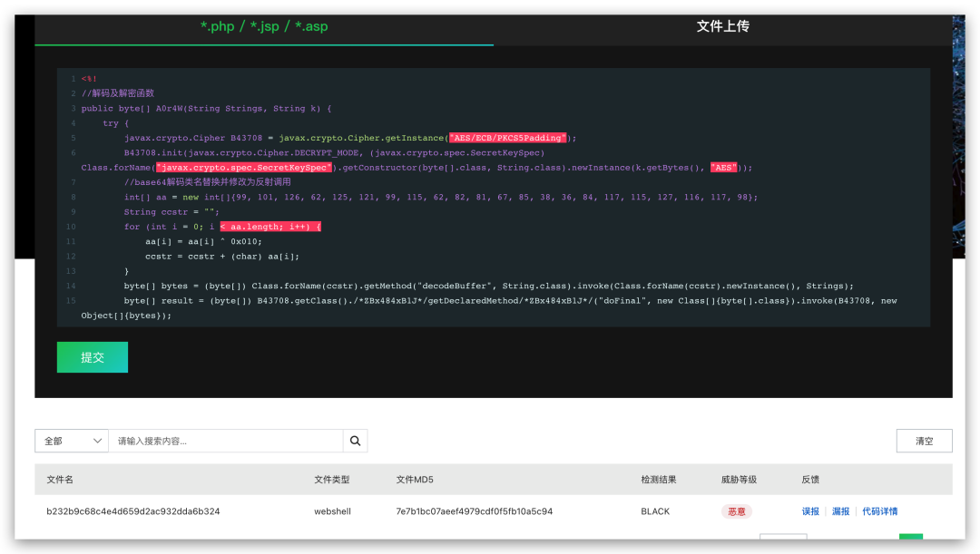Screen dimensions: 980x554
Task: Click the 'ccstr = ccstr + (char) aa[i]' line
Action: tap(222, 257)
